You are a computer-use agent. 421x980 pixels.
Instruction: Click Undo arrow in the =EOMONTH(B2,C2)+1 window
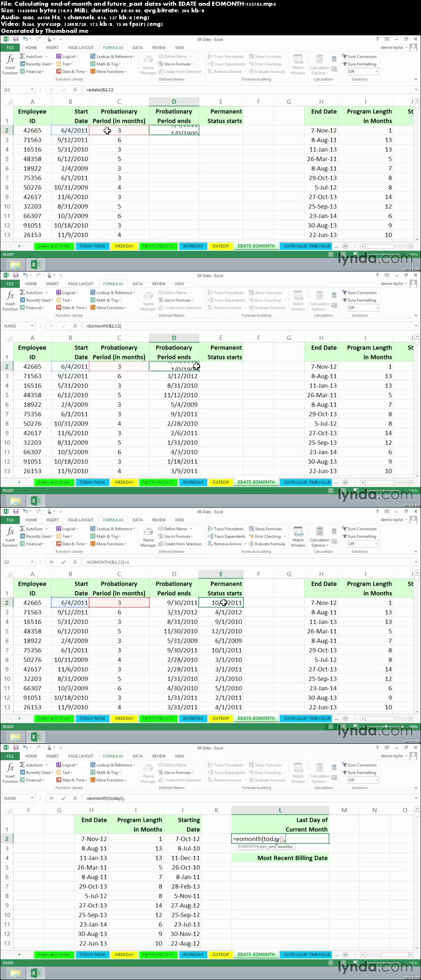point(25,511)
